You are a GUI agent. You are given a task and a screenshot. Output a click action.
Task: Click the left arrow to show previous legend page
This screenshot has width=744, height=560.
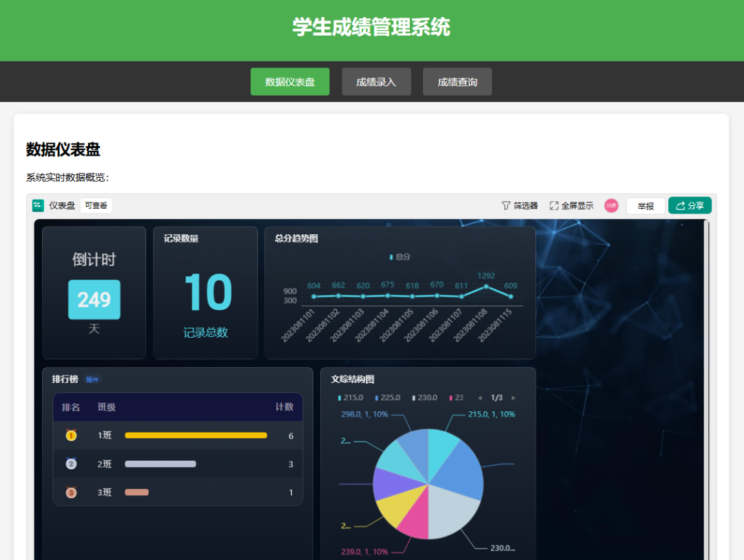click(482, 397)
